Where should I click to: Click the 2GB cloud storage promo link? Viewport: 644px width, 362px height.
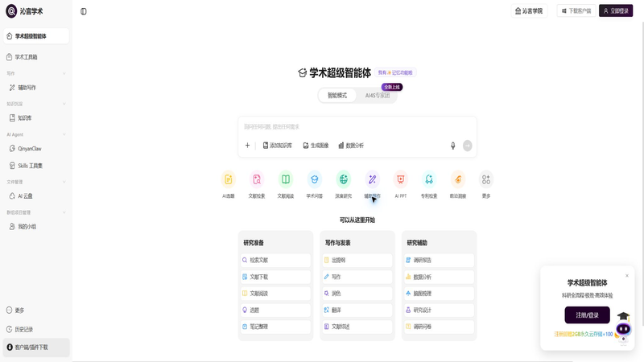tap(583, 334)
